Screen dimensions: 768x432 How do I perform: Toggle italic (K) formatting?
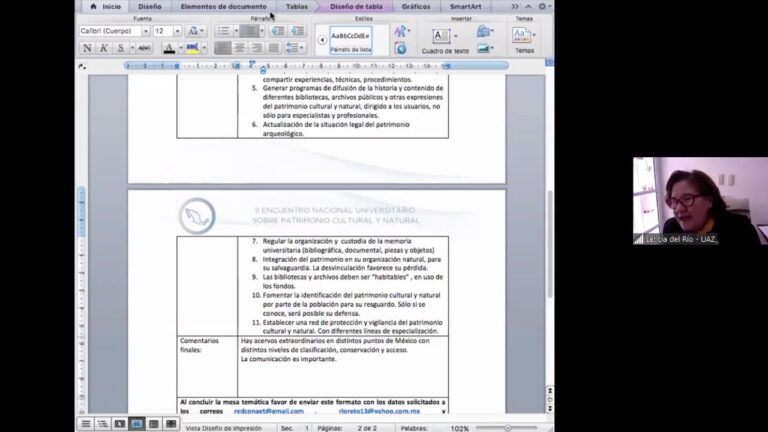pos(104,48)
